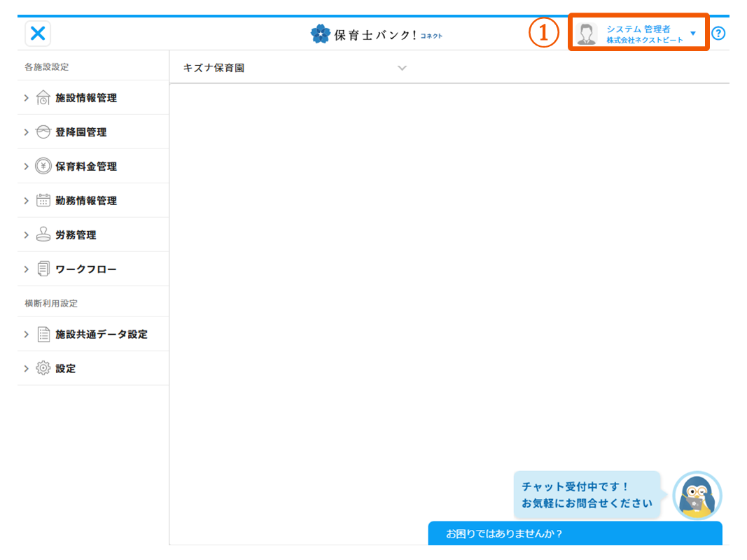
Task: Click the penguin chat mascot avatar
Action: pyautogui.click(x=697, y=496)
